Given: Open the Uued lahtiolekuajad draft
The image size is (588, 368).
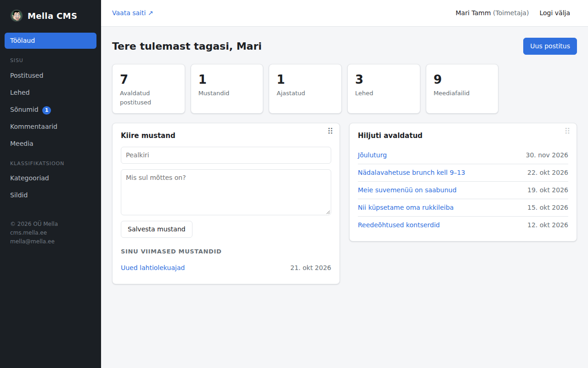Looking at the screenshot, I should (153, 268).
